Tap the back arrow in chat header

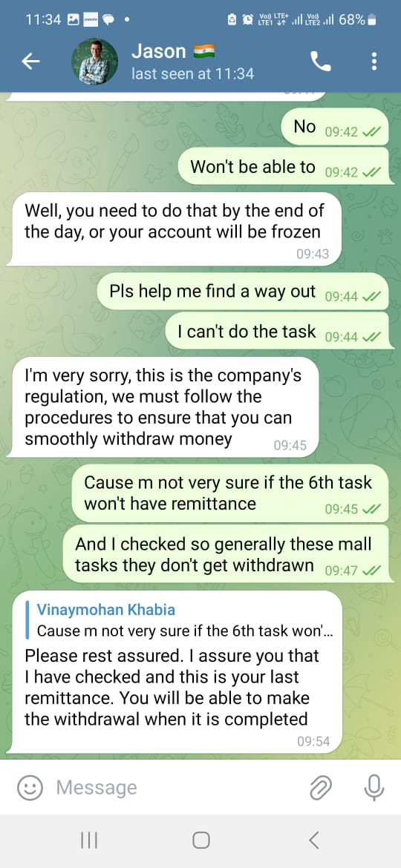[x=30, y=62]
